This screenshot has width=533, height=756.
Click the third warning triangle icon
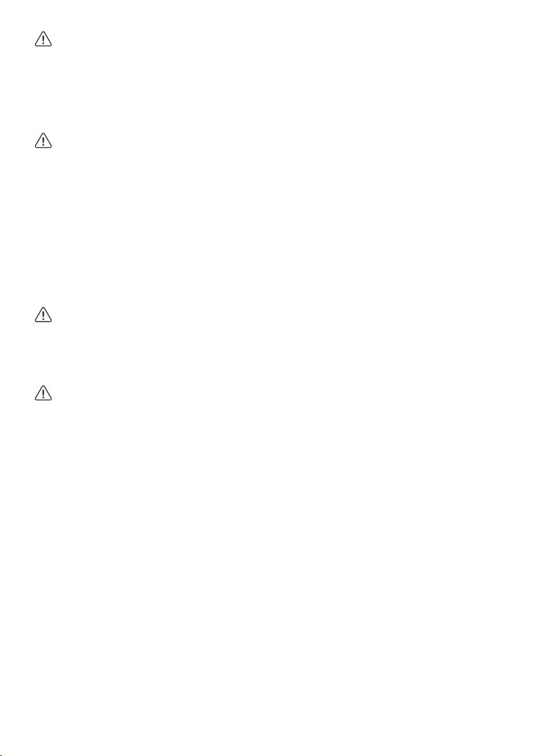43,315
